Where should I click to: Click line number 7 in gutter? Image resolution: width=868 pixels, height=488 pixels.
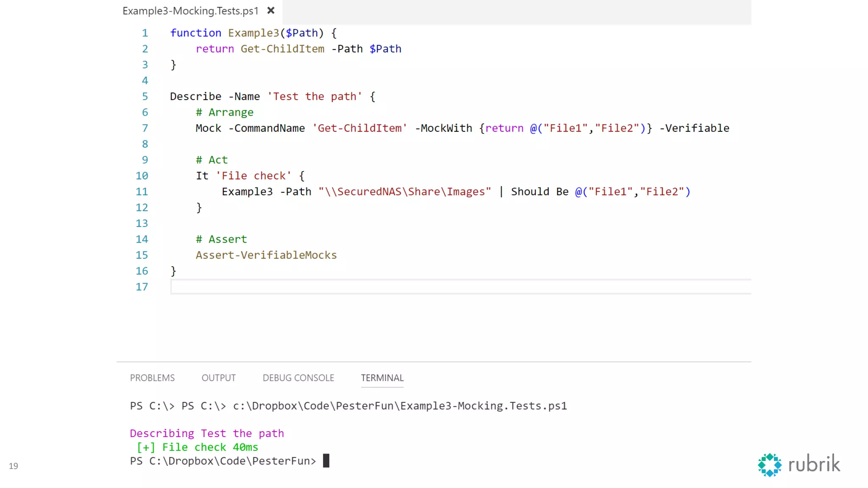coord(145,128)
